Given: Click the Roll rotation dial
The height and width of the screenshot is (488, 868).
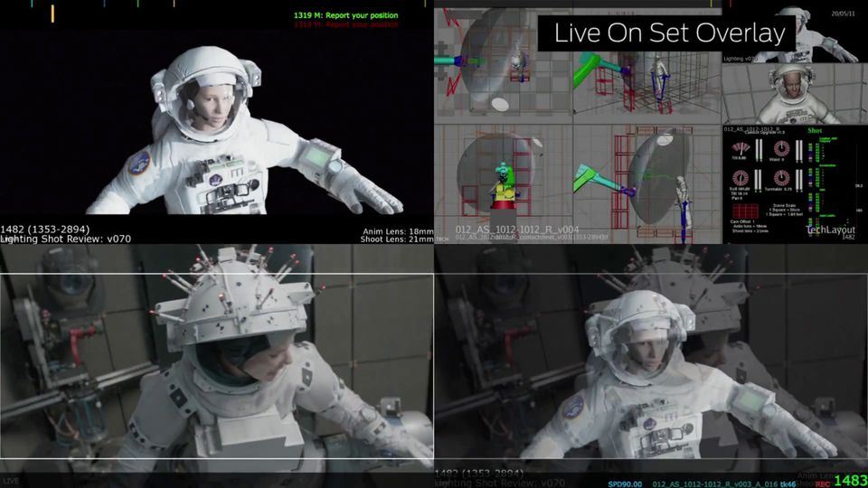Looking at the screenshot, I should tap(742, 179).
